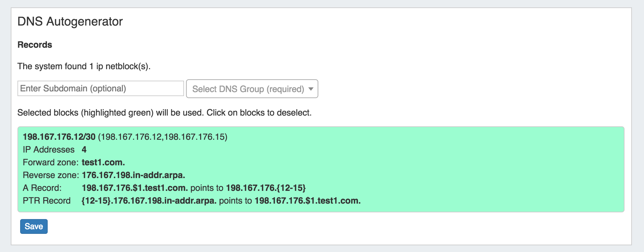Click the A Record target 198.167.176.{12-15}
The image size is (644, 252).
click(266, 188)
